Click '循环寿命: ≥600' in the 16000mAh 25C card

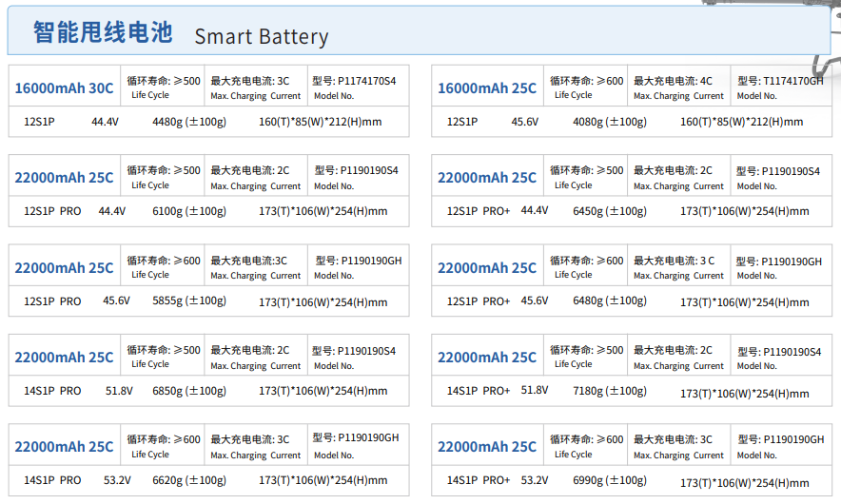(x=586, y=81)
